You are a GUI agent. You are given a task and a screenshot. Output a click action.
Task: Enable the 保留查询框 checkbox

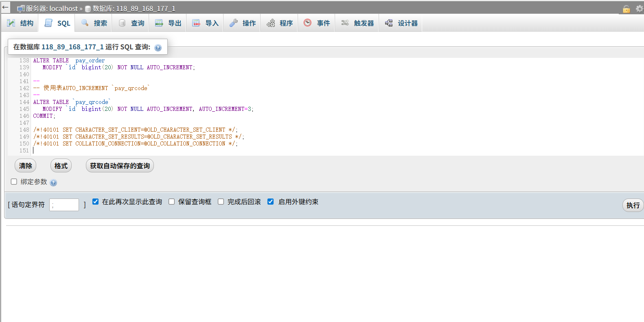[171, 202]
